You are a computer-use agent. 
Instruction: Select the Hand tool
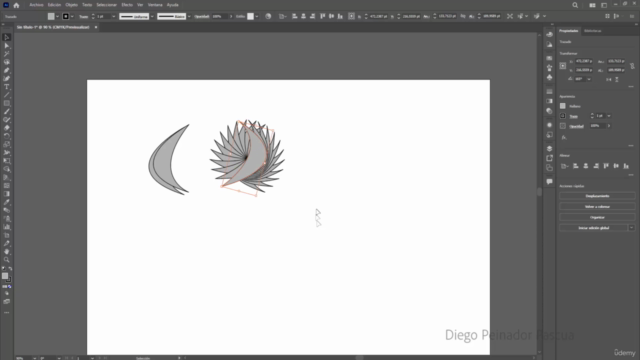7,251
